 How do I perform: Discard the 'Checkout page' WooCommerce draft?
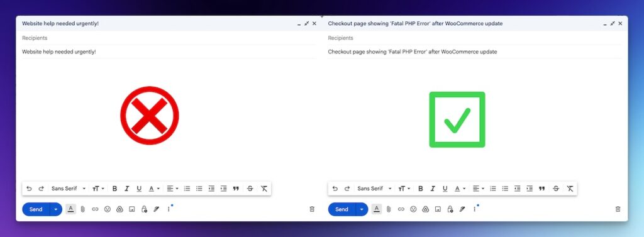pyautogui.click(x=618, y=209)
